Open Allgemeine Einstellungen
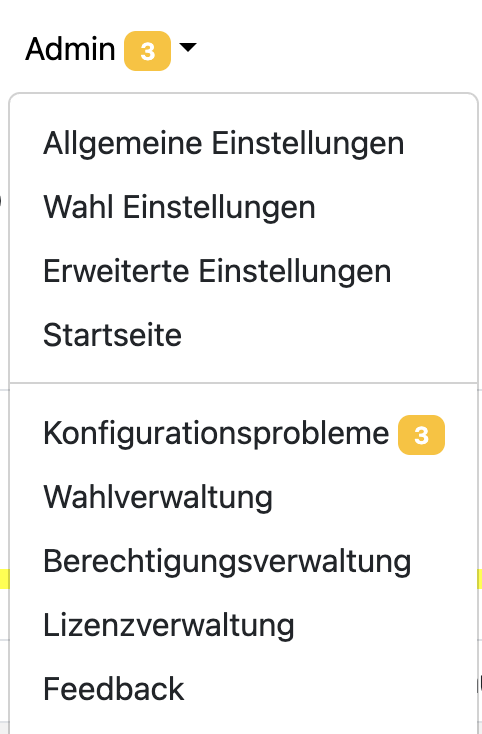The height and width of the screenshot is (734, 482). point(243,143)
